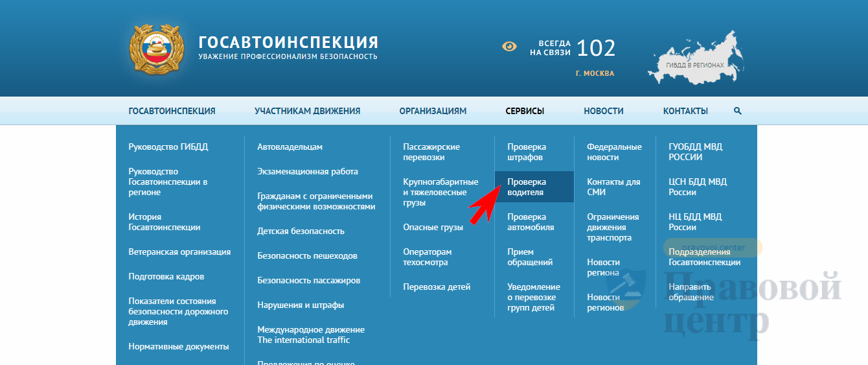The height and width of the screenshot is (365, 868).
Task: Open Нарушения и штрафы
Action: (x=301, y=305)
